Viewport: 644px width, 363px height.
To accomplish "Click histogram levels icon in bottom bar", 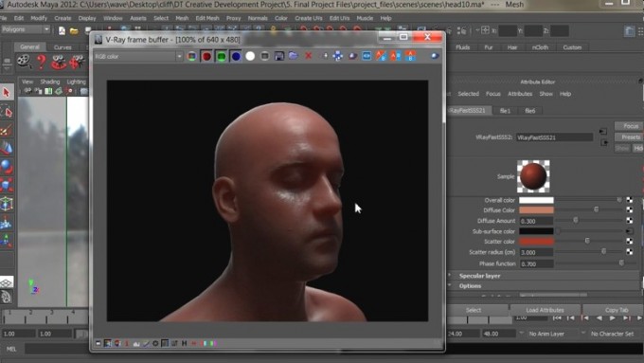I will (136, 343).
